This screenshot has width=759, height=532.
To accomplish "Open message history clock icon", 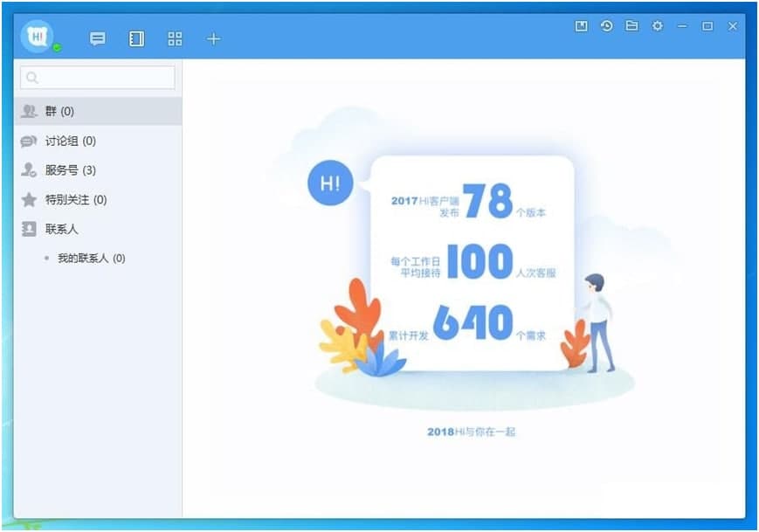I will click(x=606, y=25).
